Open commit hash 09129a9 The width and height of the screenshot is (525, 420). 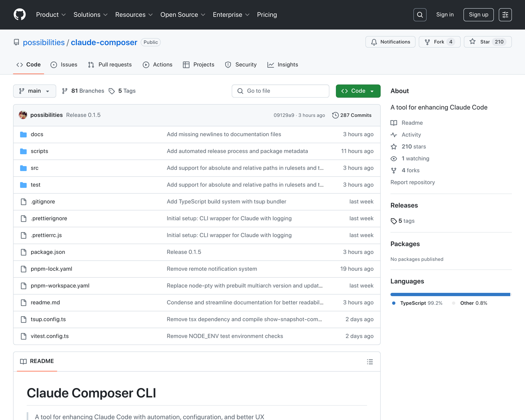(284, 115)
